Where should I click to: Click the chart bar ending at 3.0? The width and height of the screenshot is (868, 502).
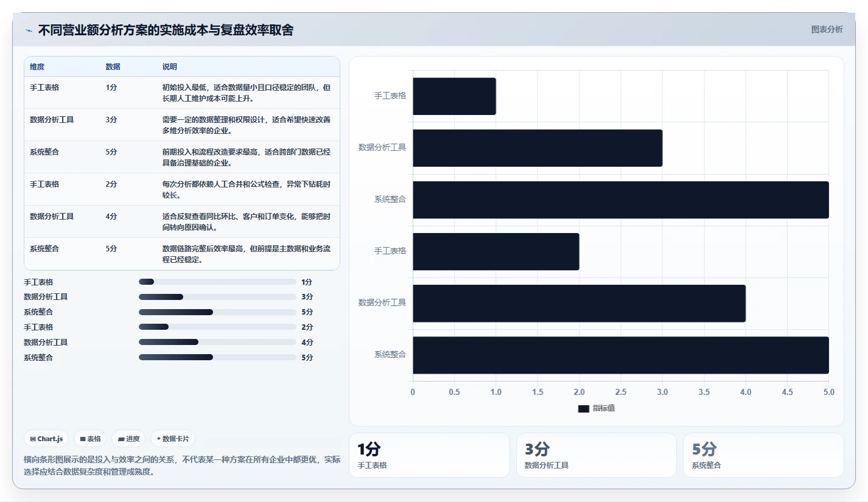[x=537, y=148]
